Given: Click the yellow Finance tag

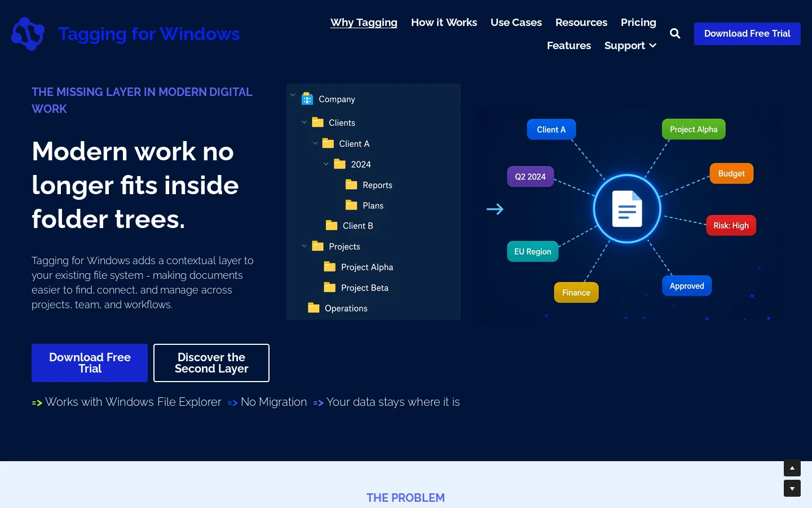Looking at the screenshot, I should tap(576, 292).
